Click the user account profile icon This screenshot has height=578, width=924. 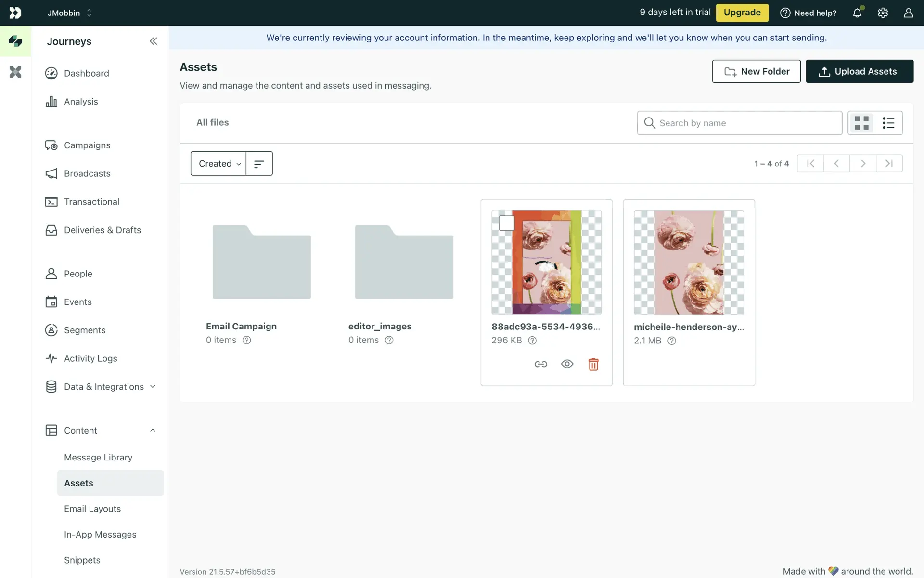click(x=908, y=13)
